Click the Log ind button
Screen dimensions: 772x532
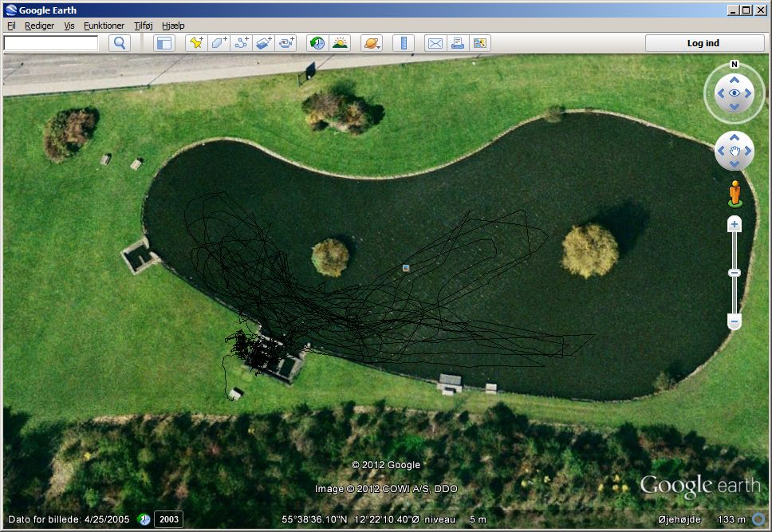(704, 43)
